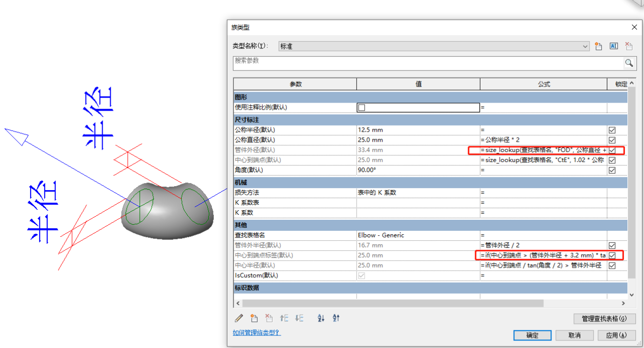
Task: Close the 族类型 dialog
Action: pyautogui.click(x=633, y=27)
